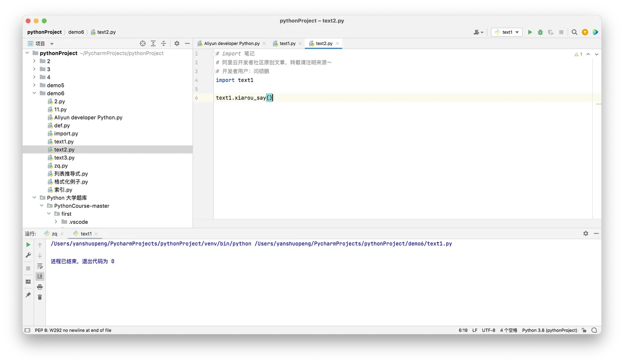
Task: Hide the Run panel with the minus icon
Action: point(596,233)
